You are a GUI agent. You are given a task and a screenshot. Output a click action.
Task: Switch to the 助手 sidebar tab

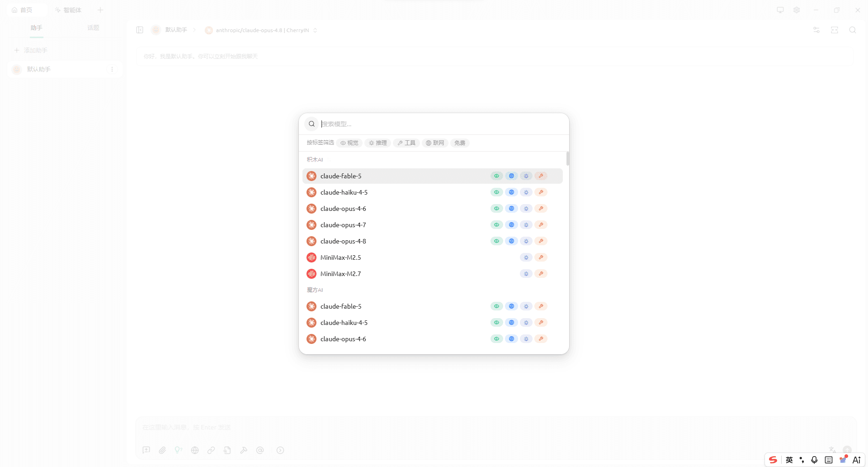(x=37, y=28)
